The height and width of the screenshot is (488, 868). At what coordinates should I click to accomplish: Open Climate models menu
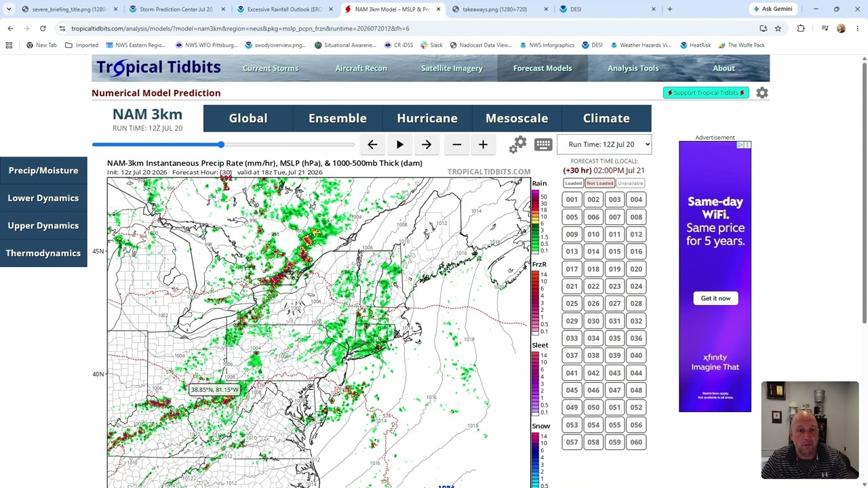point(606,118)
